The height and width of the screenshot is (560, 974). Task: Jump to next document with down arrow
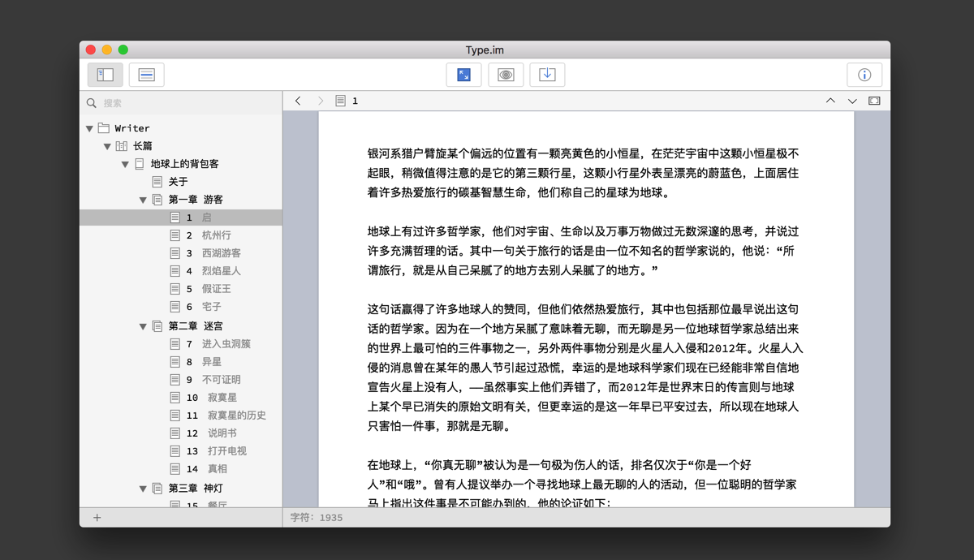(852, 101)
